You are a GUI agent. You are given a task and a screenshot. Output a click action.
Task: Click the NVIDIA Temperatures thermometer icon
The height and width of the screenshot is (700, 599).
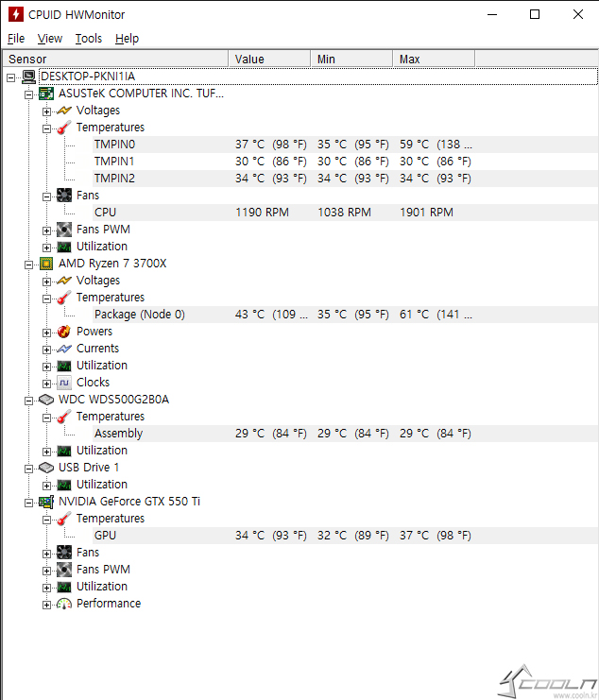(x=64, y=519)
